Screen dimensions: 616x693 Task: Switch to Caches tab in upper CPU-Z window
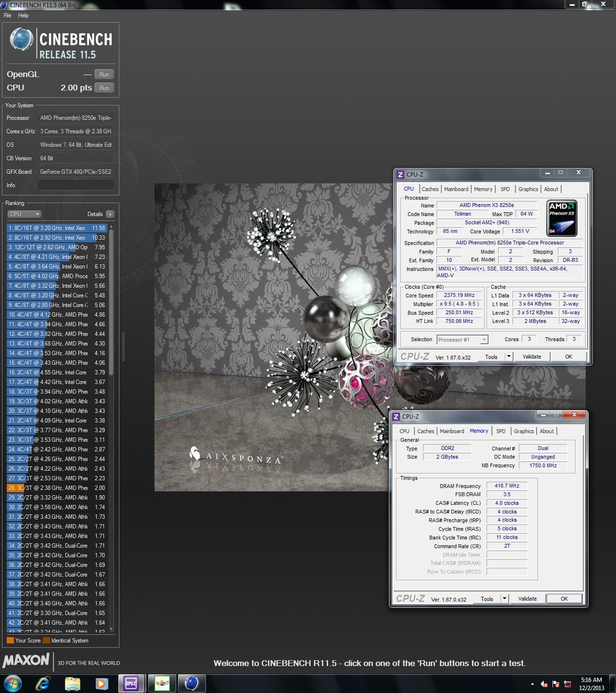click(430, 189)
